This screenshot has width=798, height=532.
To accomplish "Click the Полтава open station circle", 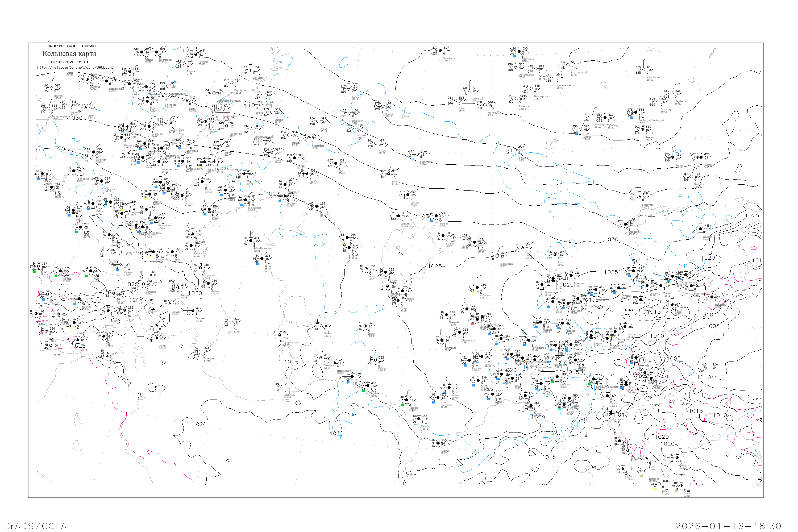I will 52,88.
